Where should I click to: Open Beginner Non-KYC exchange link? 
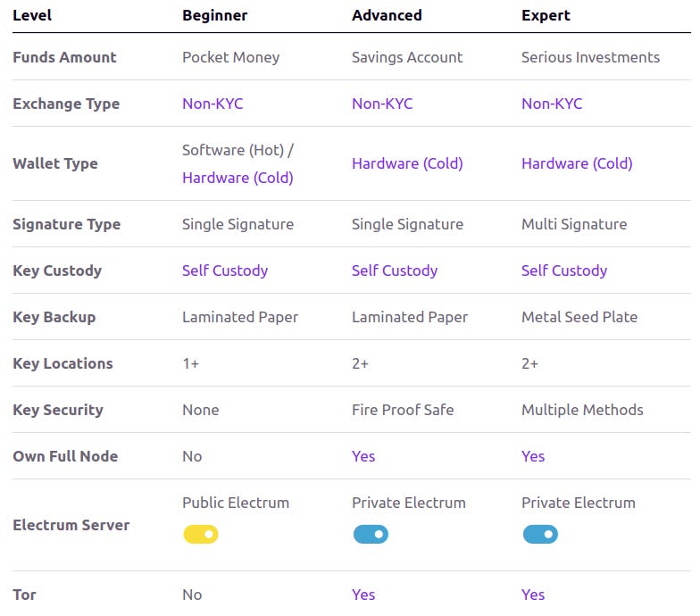(212, 104)
